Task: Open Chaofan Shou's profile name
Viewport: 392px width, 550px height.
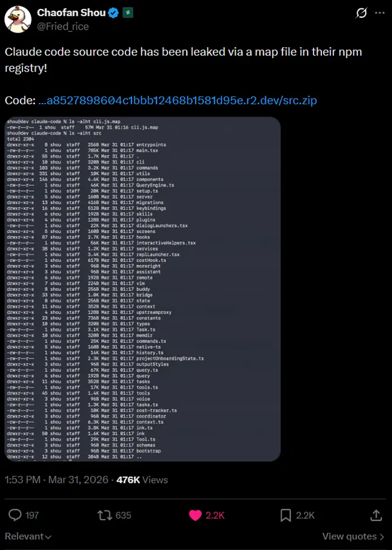Action: coord(72,13)
